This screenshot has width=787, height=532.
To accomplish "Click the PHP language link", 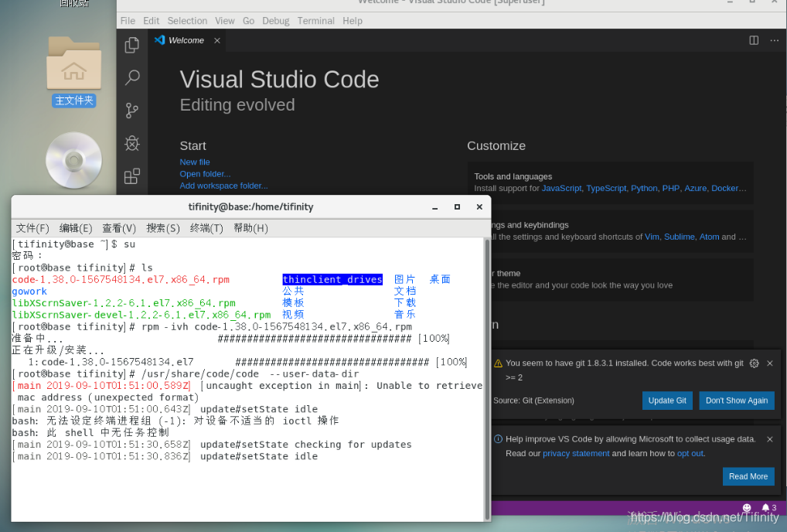I will pos(671,188).
